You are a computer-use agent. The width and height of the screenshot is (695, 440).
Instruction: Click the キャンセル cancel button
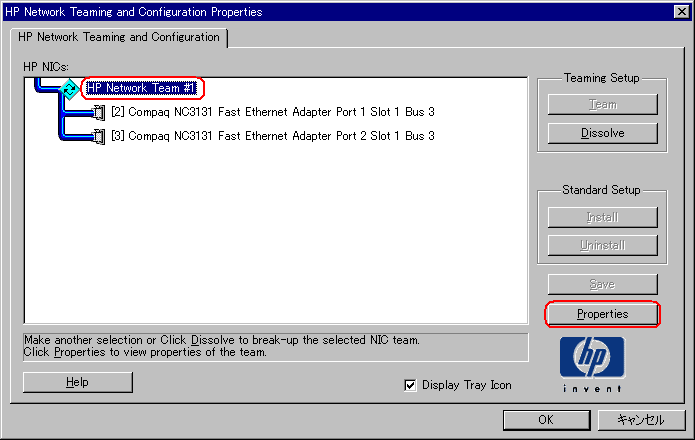(x=641, y=420)
